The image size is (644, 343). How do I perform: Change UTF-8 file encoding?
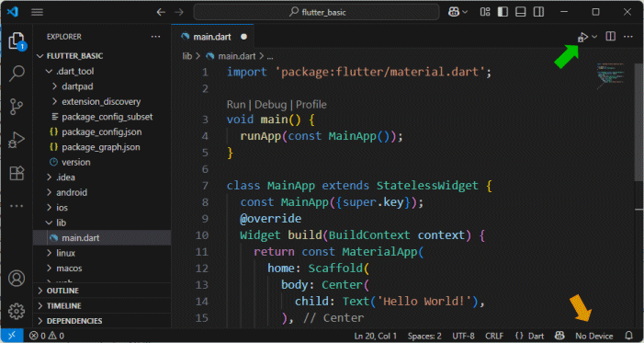pos(463,336)
